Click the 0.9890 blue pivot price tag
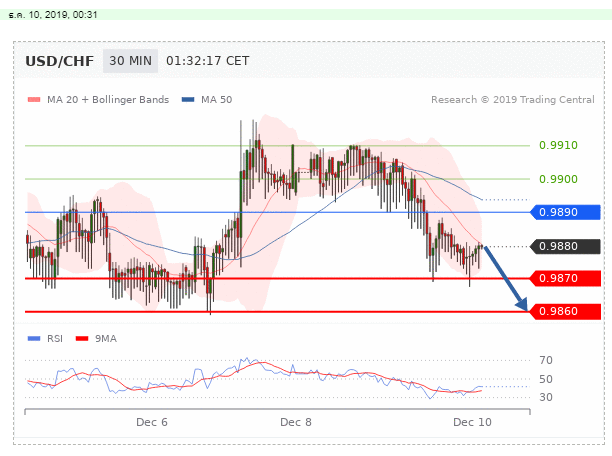612x456 pixels. click(565, 212)
